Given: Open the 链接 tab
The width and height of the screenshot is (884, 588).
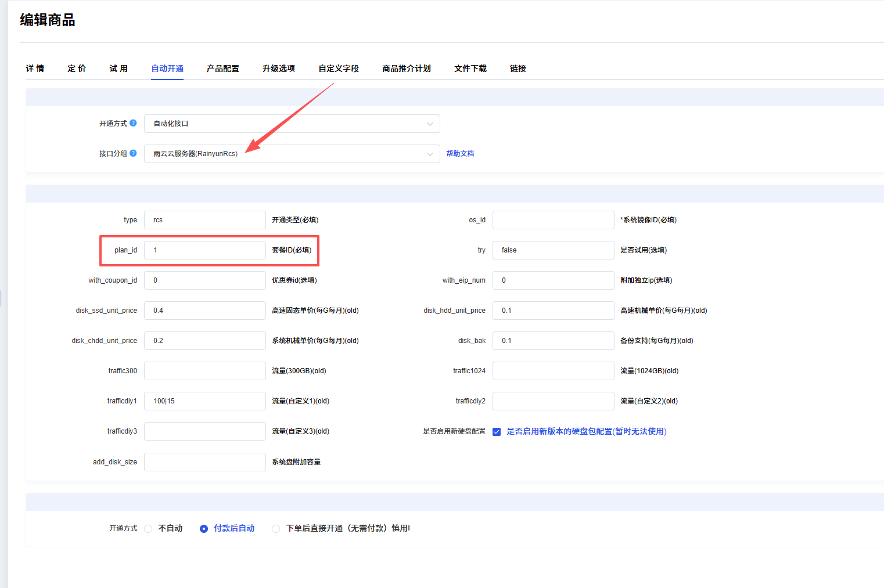Looking at the screenshot, I should click(518, 68).
